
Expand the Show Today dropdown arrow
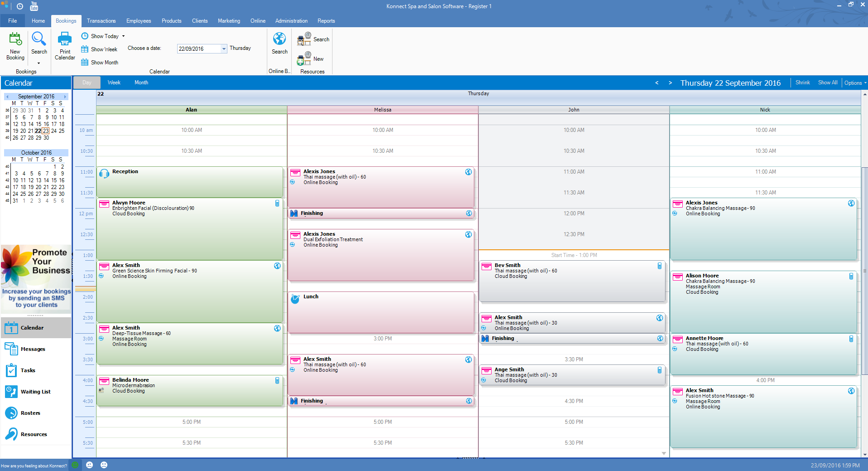(x=123, y=36)
